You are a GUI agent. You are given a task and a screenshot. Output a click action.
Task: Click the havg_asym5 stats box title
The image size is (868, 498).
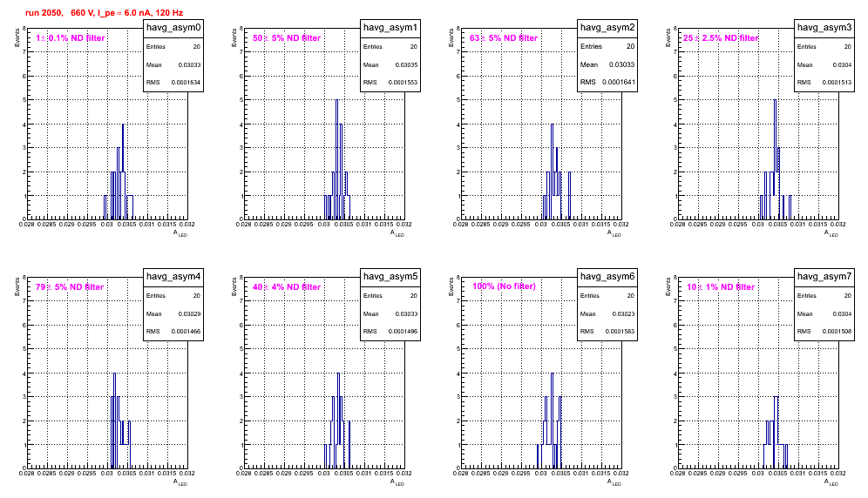390,276
